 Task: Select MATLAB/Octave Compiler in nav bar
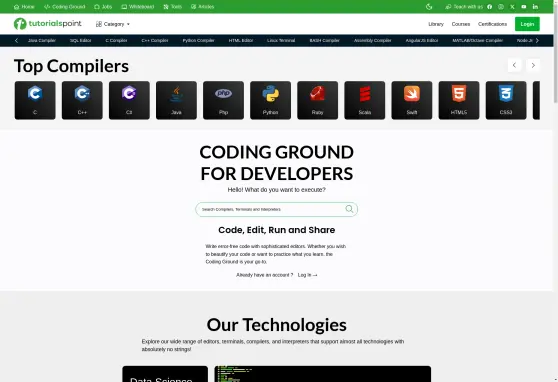coord(478,40)
